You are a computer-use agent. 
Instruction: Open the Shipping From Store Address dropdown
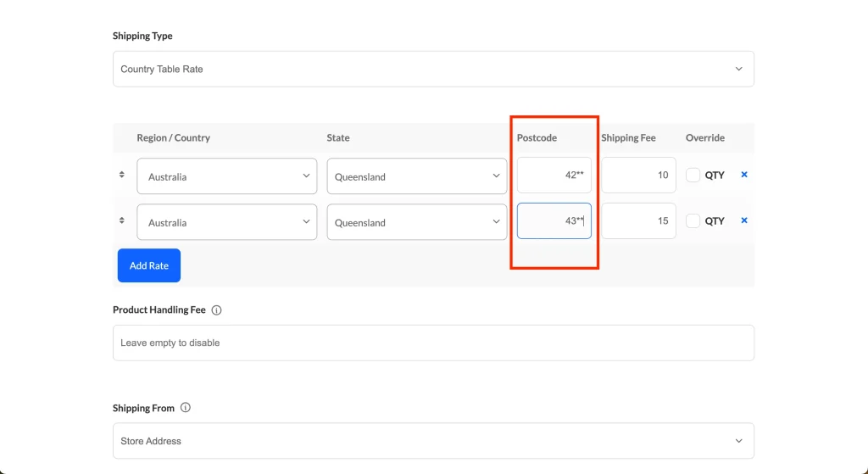433,441
